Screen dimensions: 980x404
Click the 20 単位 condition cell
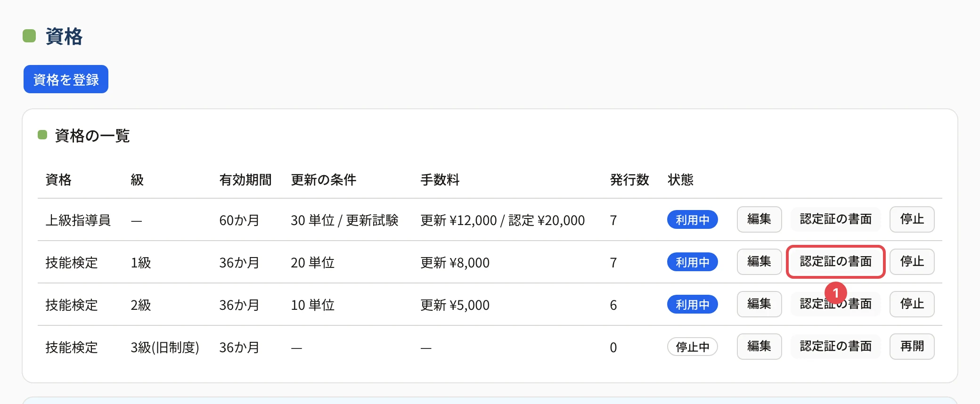tap(312, 263)
